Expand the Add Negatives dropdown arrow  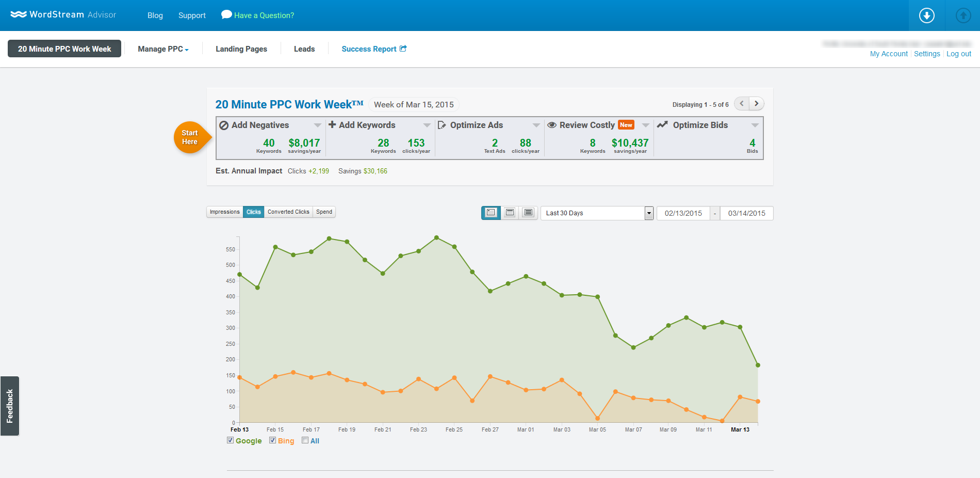pyautogui.click(x=318, y=125)
